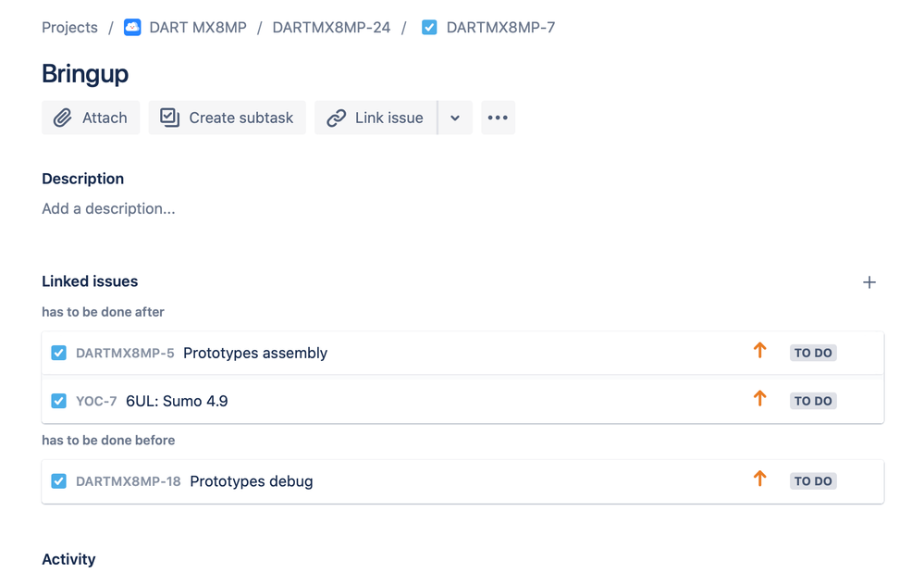Click the Linked issues heading
The image size is (924, 573).
90,281
